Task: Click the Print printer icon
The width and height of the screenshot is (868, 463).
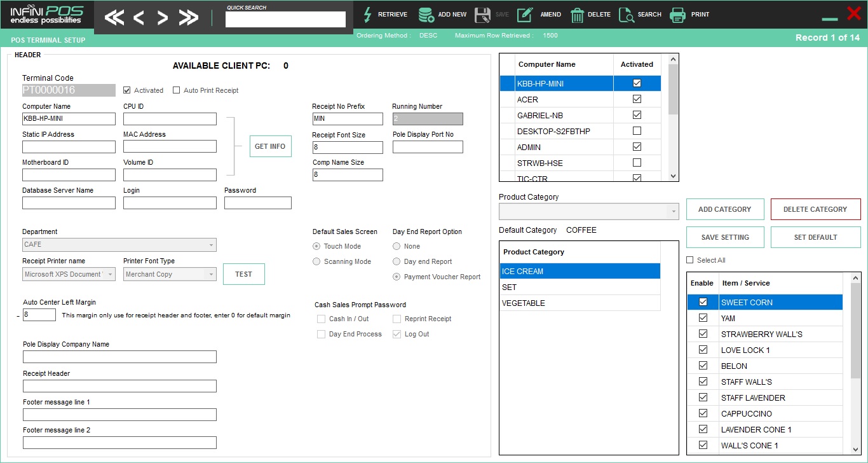Action: click(678, 15)
